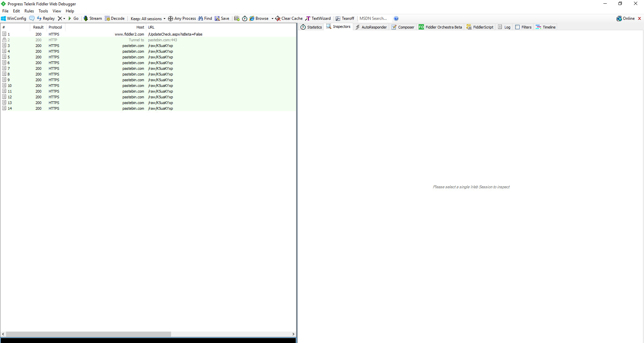The height and width of the screenshot is (343, 644).
Task: Click the horizontal scrollbar thumb in session list
Action: pos(89,334)
